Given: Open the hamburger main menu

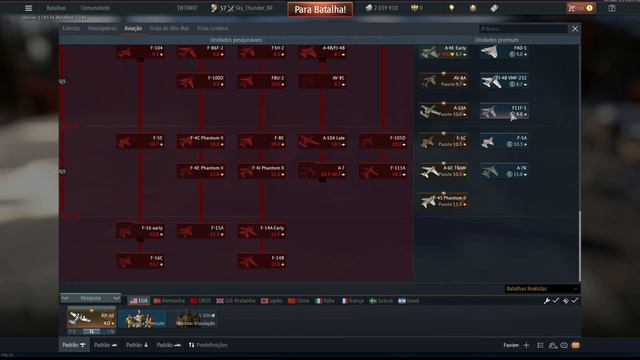Looking at the screenshot, I should coord(28,8).
